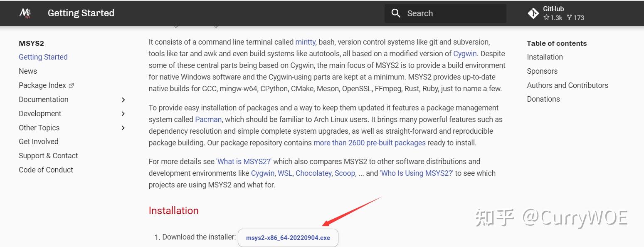Open the 'Who Is Using MSYS2?' link
The height and width of the screenshot is (247, 644).
[417, 173]
